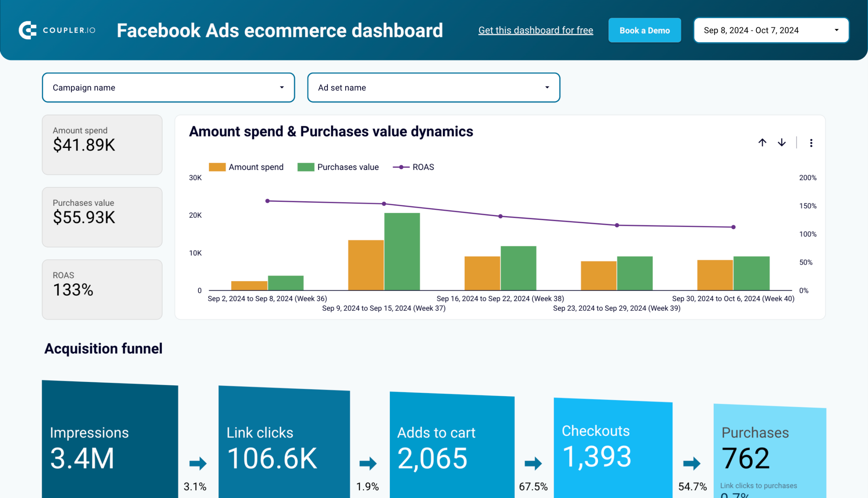This screenshot has width=868, height=498.
Task: Click the Impressions 3.4M funnel tile
Action: (x=110, y=439)
